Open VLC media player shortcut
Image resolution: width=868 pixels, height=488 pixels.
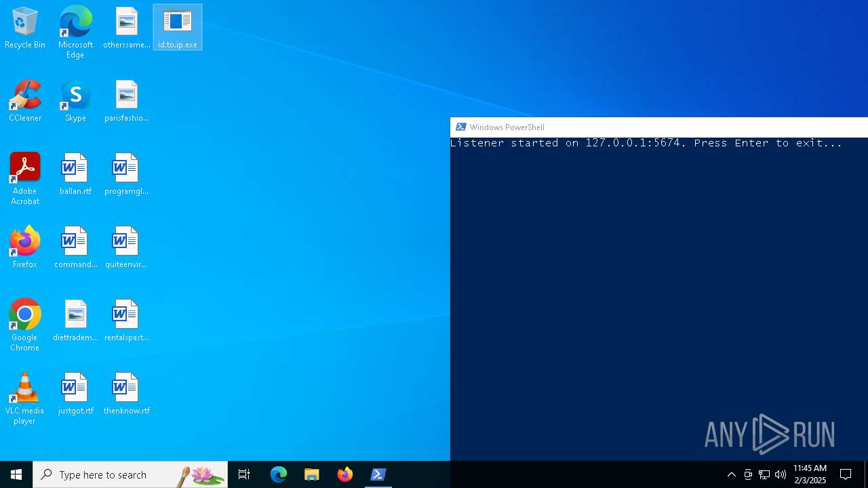coord(25,398)
